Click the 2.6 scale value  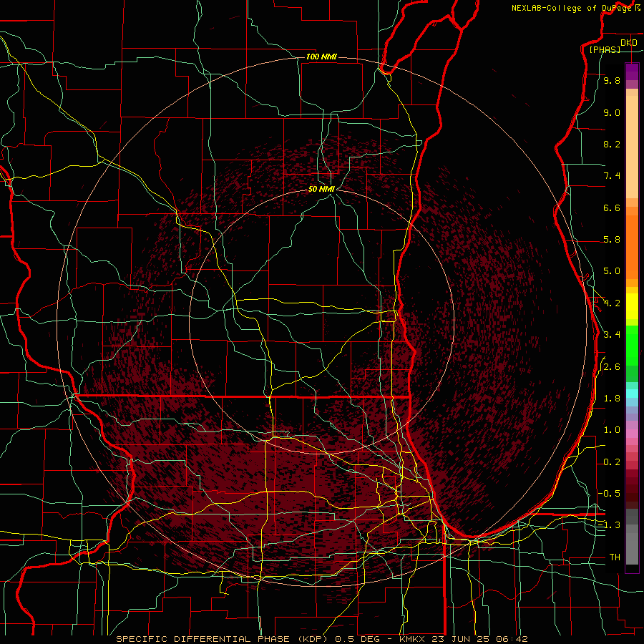click(x=612, y=367)
